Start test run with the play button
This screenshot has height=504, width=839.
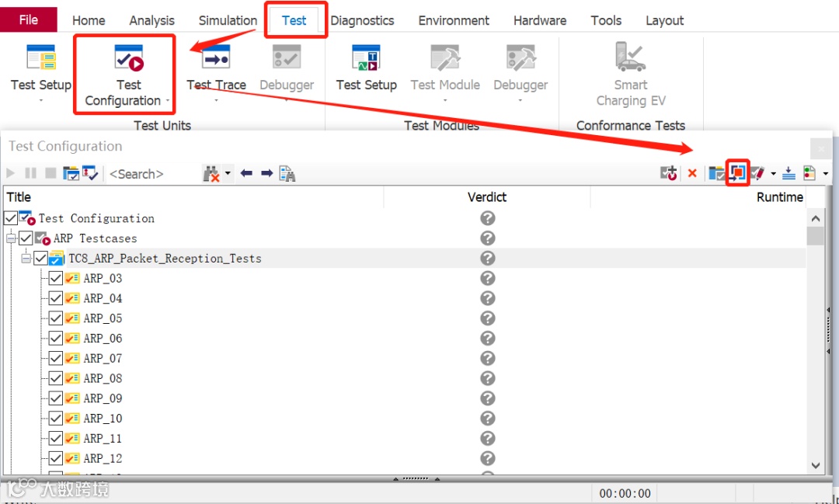coord(11,173)
